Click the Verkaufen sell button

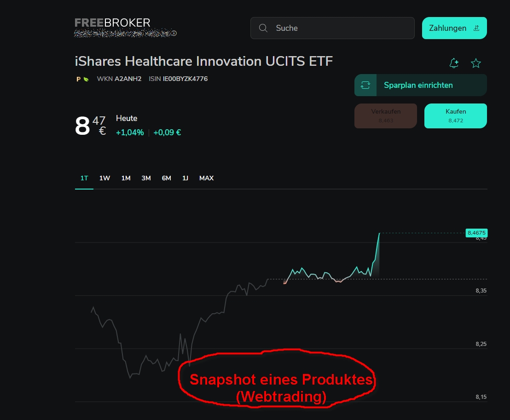386,116
